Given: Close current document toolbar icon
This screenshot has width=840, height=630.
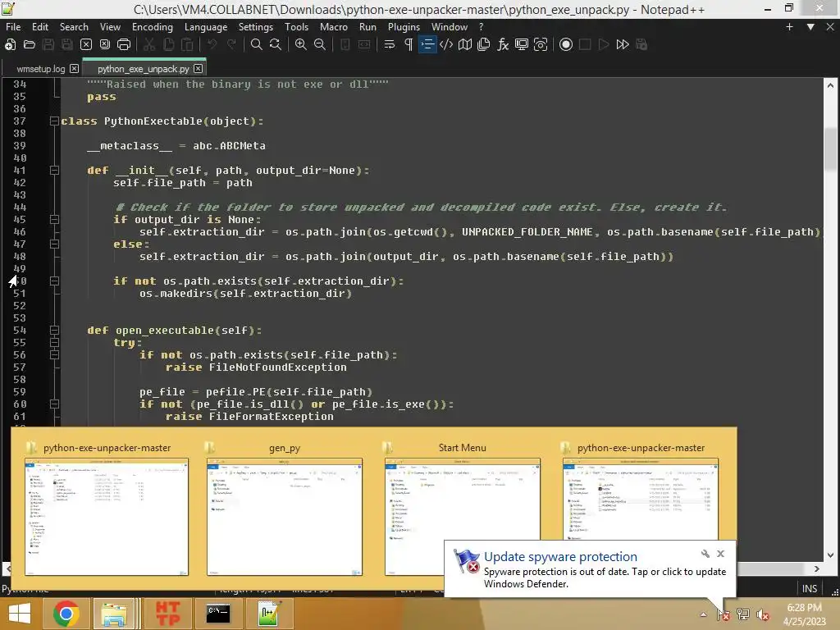Looking at the screenshot, I should coord(85,44).
